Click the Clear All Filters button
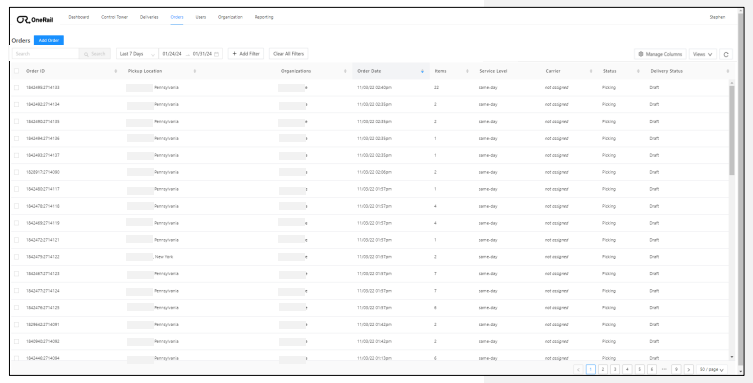 click(288, 54)
